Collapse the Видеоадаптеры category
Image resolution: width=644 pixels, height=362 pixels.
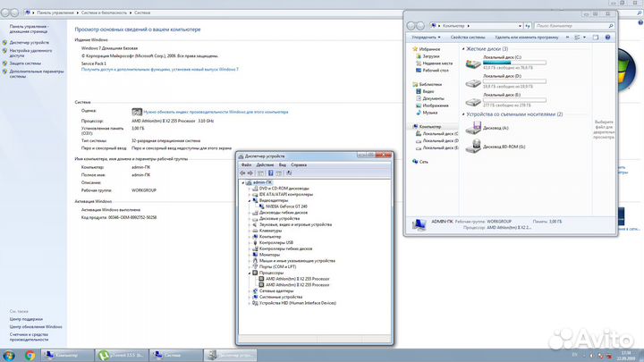(250, 201)
